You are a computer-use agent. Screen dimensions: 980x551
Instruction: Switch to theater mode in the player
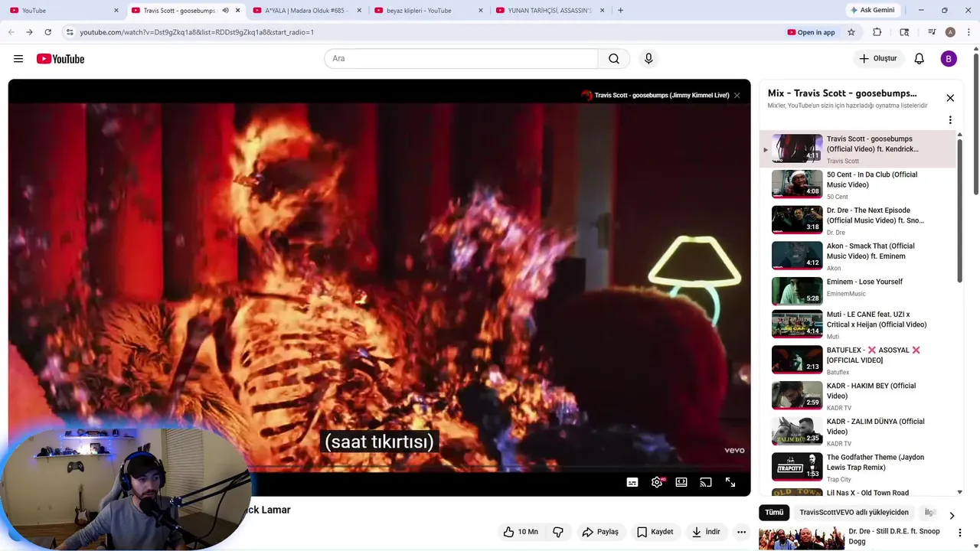[681, 482]
